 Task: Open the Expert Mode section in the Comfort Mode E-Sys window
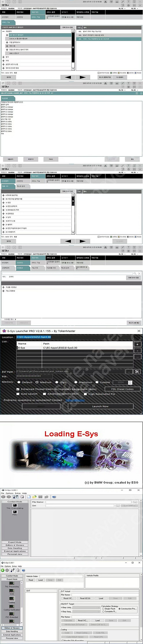click(x=15, y=542)
